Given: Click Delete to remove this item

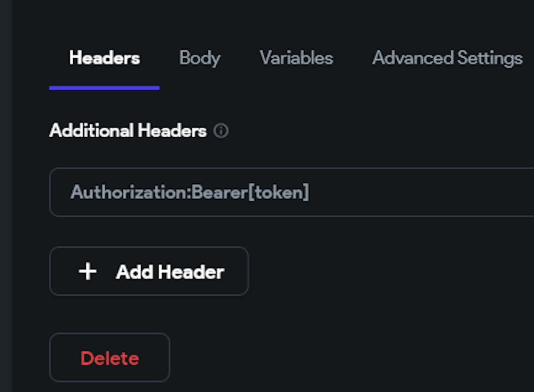Looking at the screenshot, I should coord(109,358).
